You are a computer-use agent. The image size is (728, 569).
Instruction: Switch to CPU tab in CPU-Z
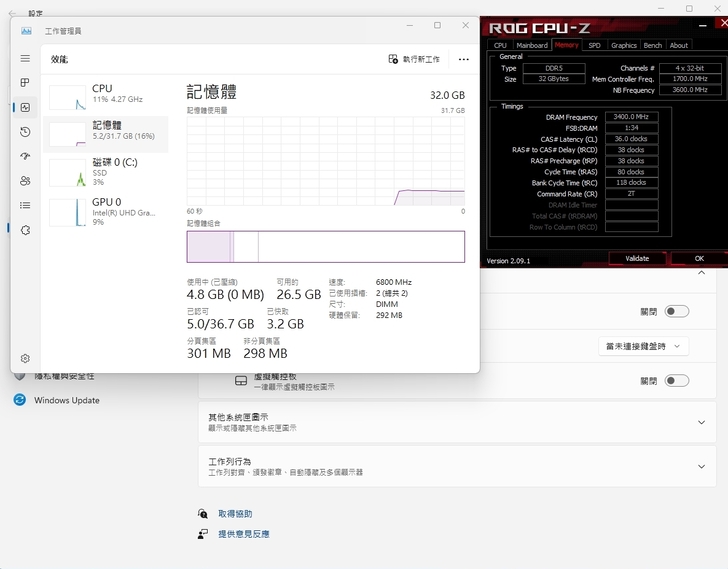point(500,45)
